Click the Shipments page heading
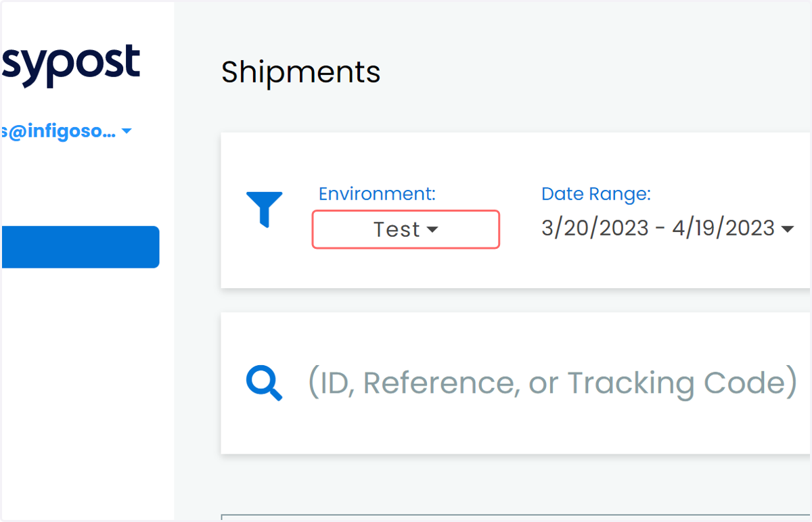 tap(301, 72)
